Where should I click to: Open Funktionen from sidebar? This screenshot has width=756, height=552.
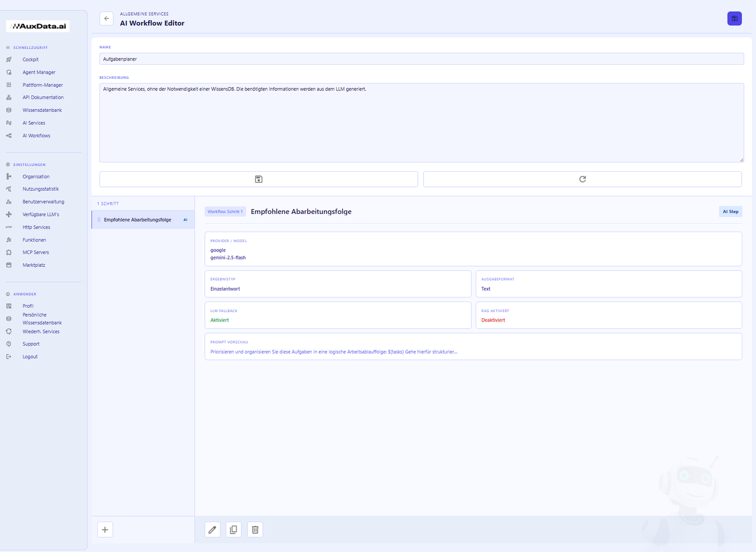34,239
